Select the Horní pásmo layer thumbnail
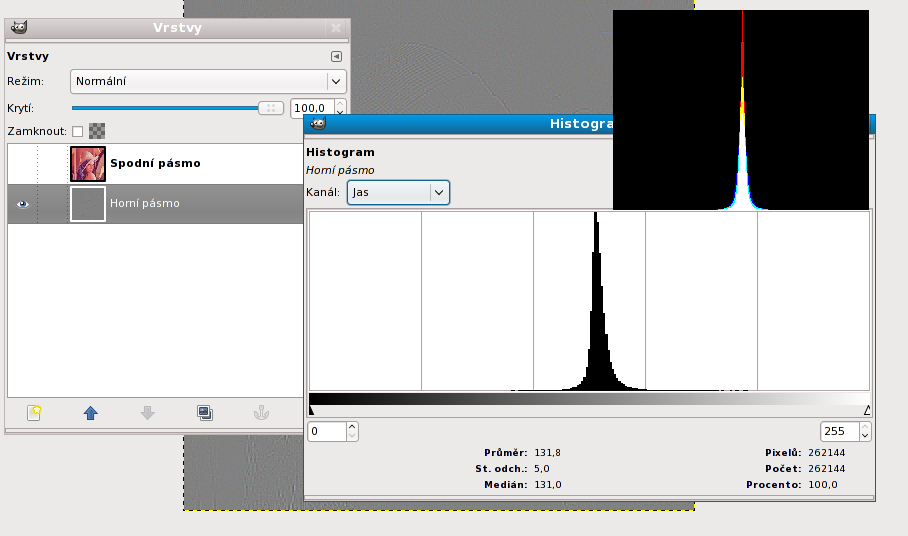Image resolution: width=908 pixels, height=536 pixels. click(x=88, y=204)
